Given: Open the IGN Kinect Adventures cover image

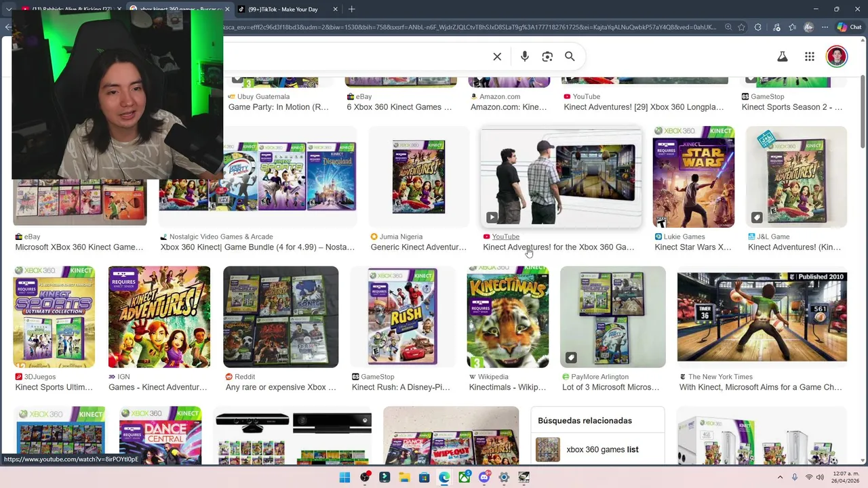Looking at the screenshot, I should click(159, 317).
